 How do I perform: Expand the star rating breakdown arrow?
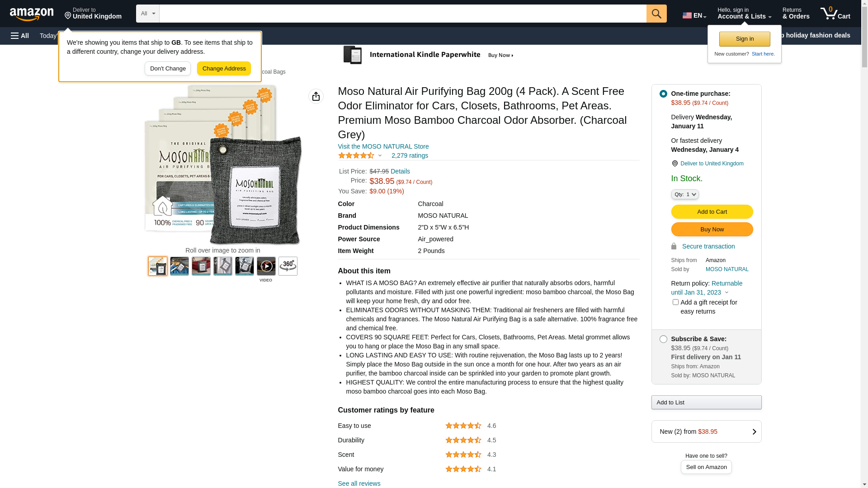point(380,156)
